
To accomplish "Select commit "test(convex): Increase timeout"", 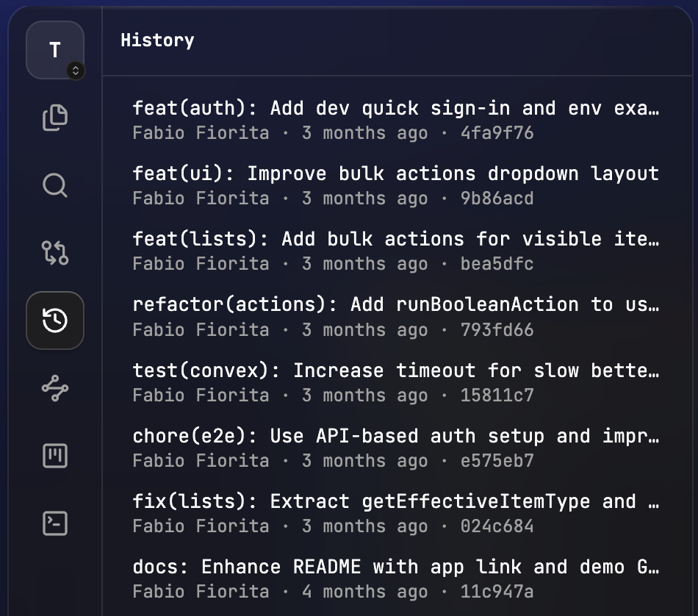I will tap(396, 382).
